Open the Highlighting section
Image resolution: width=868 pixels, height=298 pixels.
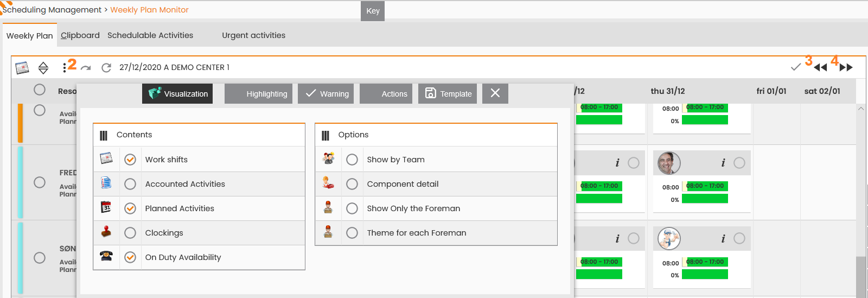[x=259, y=93]
